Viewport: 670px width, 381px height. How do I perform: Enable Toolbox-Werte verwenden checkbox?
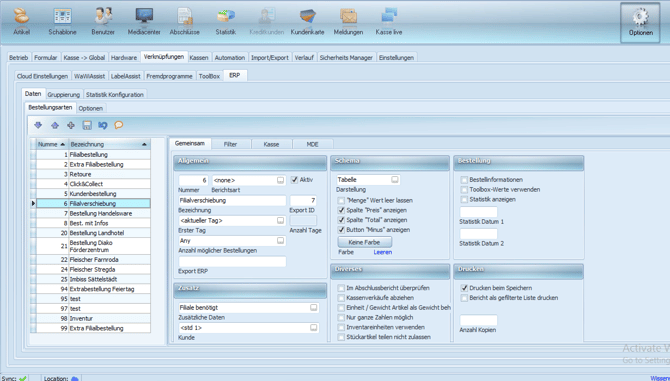464,190
